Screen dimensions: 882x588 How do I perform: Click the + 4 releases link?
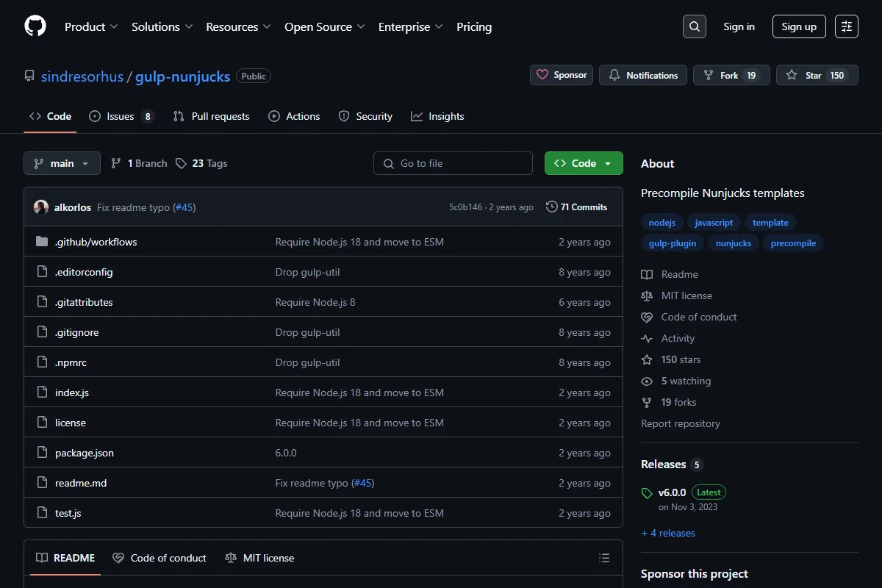pos(668,533)
